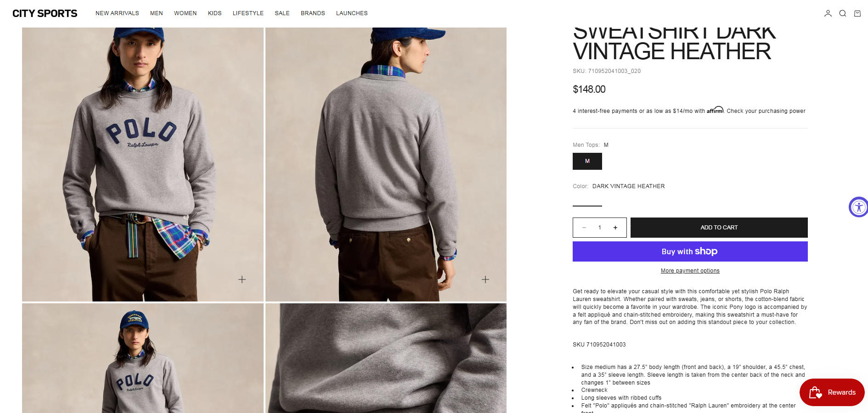Select size M option

click(587, 161)
